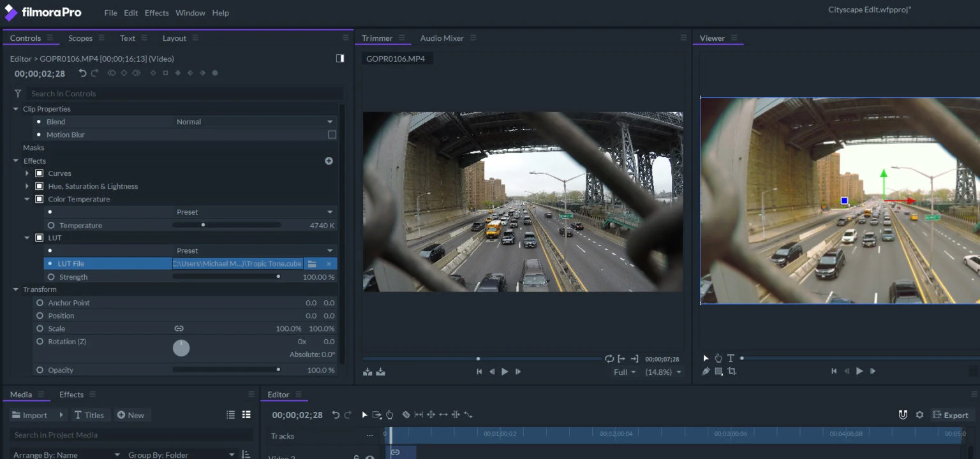Enable the Motion Blur checkbox
Image resolution: width=980 pixels, height=459 pixels.
332,135
